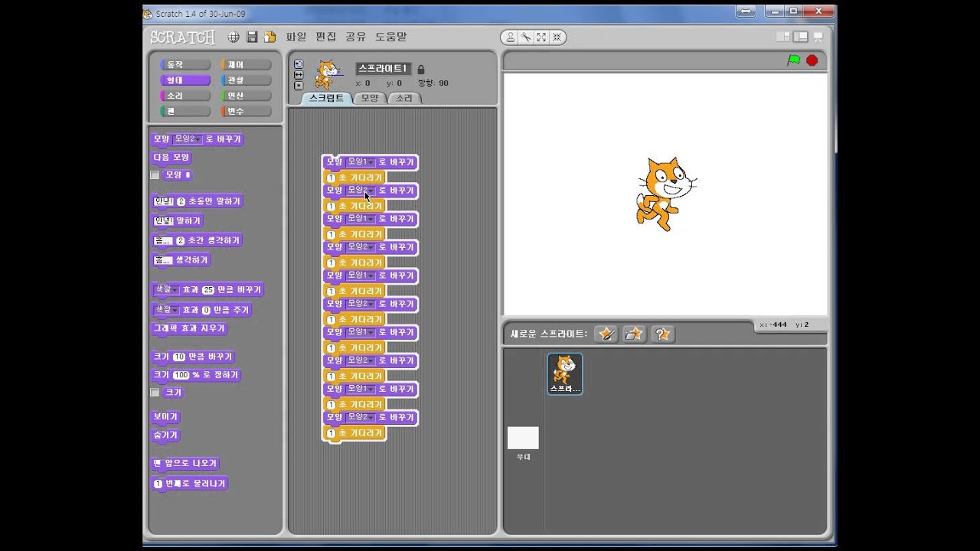Open 모양1 dropdown on the topmost script block

click(x=361, y=162)
